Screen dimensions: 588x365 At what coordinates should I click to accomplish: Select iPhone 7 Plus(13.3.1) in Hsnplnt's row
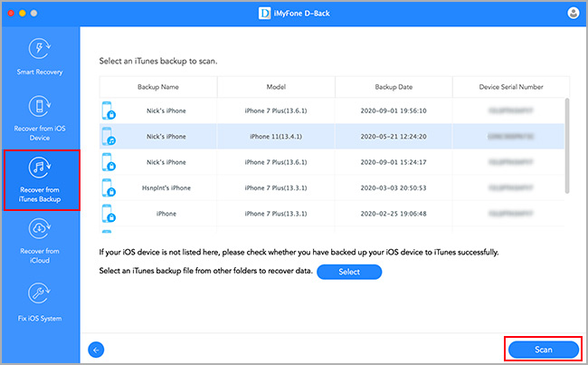click(x=276, y=187)
